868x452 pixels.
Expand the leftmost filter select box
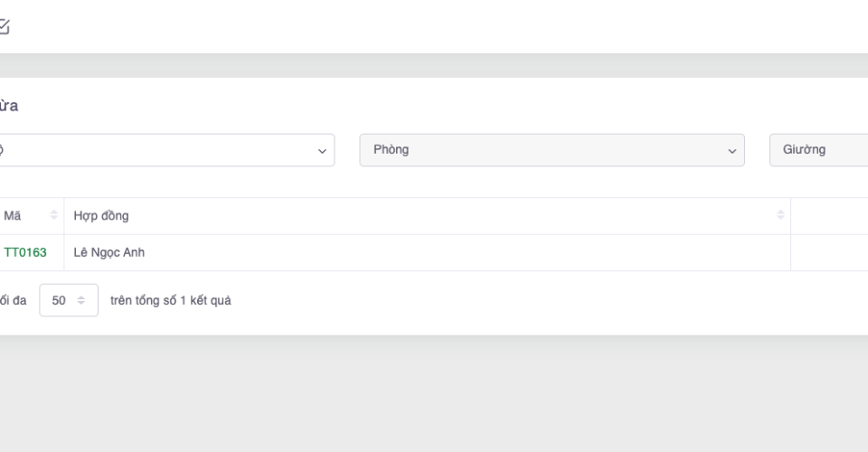click(x=163, y=150)
